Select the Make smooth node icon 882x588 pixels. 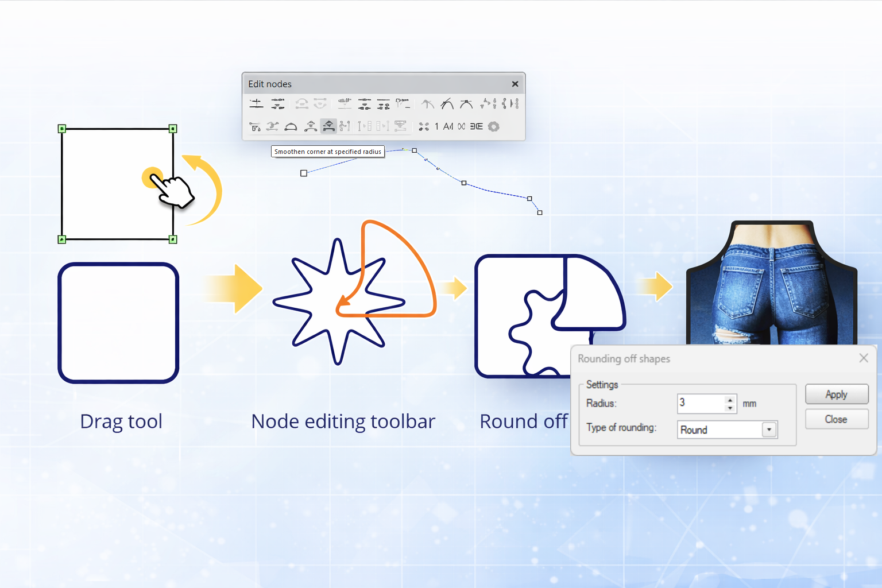tap(448, 103)
